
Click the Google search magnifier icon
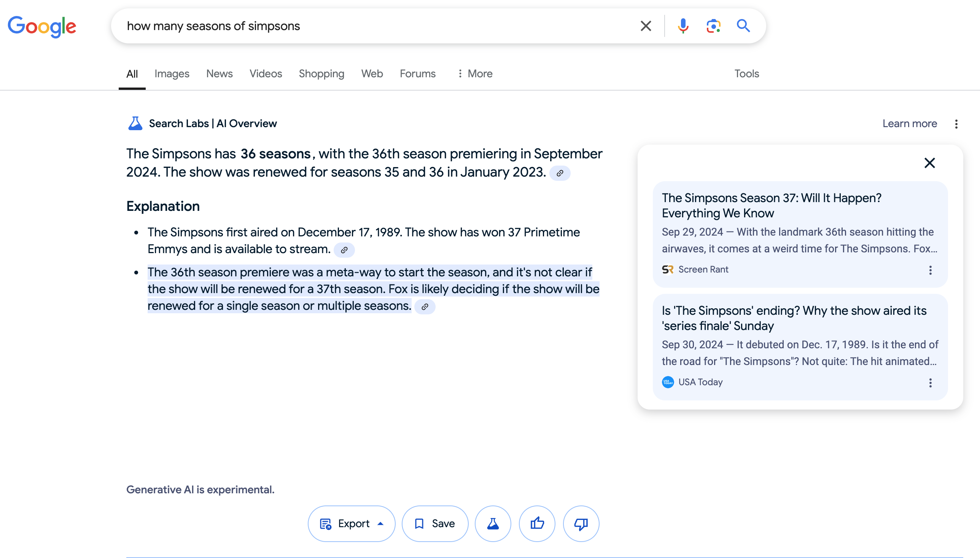[x=742, y=26]
